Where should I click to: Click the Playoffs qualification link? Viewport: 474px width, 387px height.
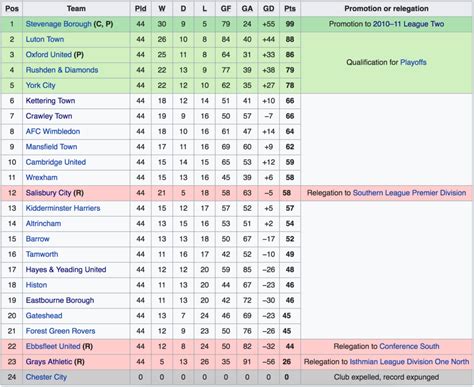[413, 62]
